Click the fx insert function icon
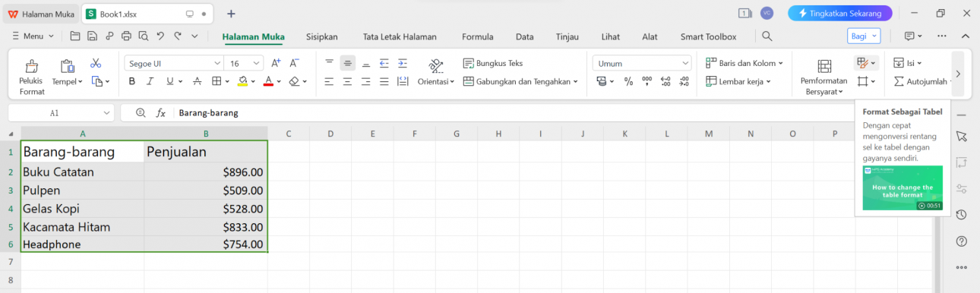 (161, 112)
